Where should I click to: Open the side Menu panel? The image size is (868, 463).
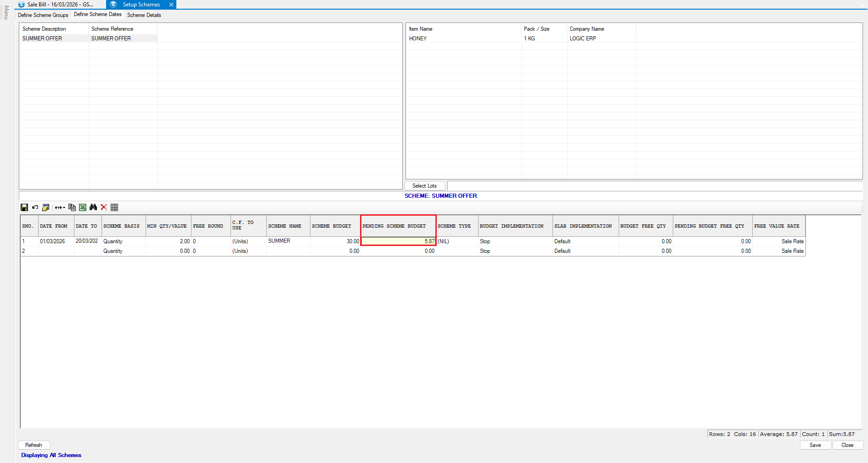coord(6,12)
